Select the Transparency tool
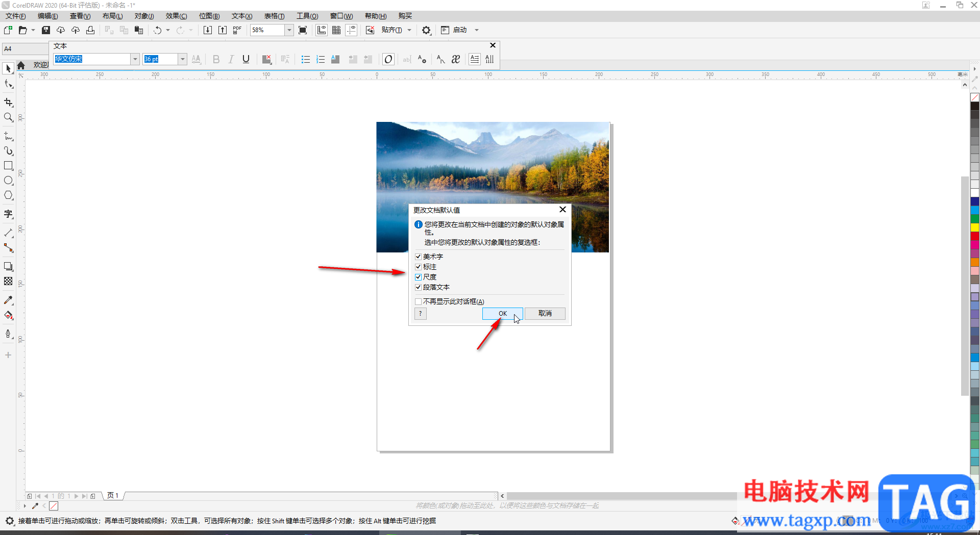This screenshot has width=980, height=535. 8,282
